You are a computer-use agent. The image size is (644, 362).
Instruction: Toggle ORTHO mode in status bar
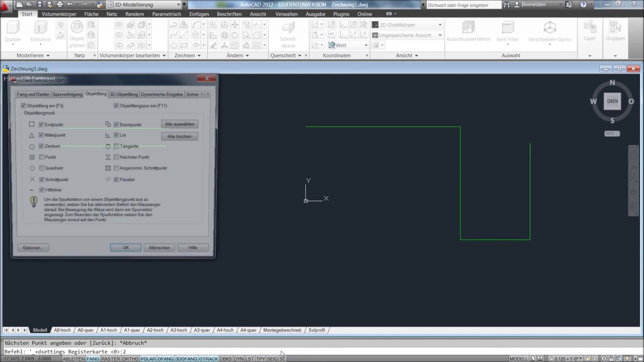(x=130, y=359)
